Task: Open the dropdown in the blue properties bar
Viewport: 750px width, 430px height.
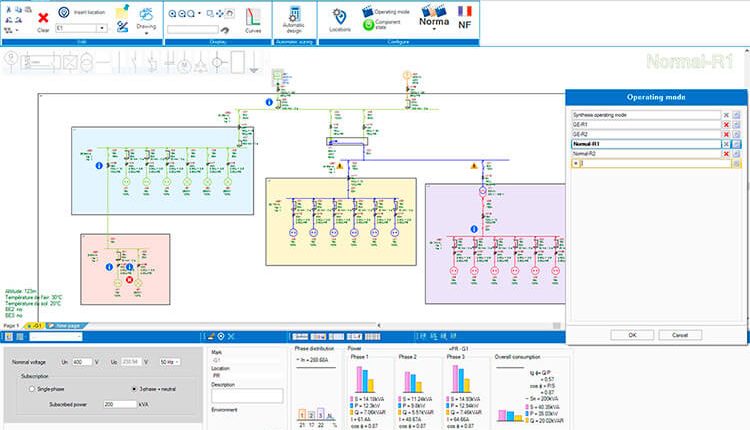Action: pos(55,337)
